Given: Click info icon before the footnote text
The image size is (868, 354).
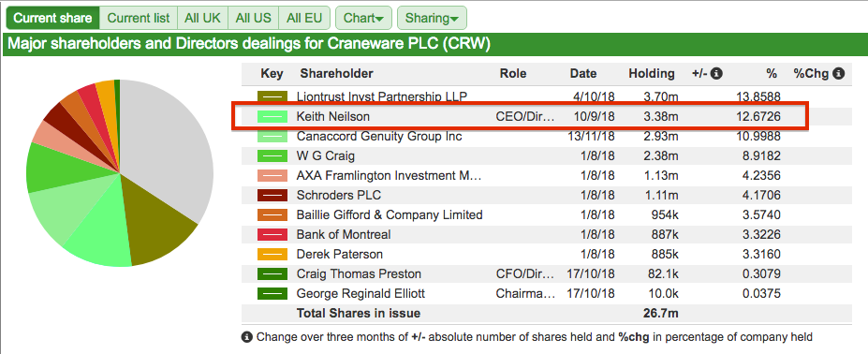Looking at the screenshot, I should [x=247, y=336].
